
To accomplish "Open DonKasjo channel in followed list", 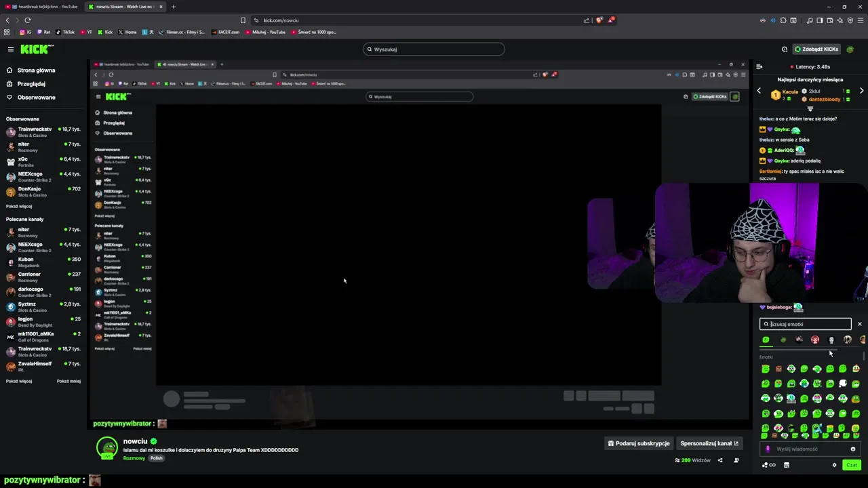I will point(43,191).
